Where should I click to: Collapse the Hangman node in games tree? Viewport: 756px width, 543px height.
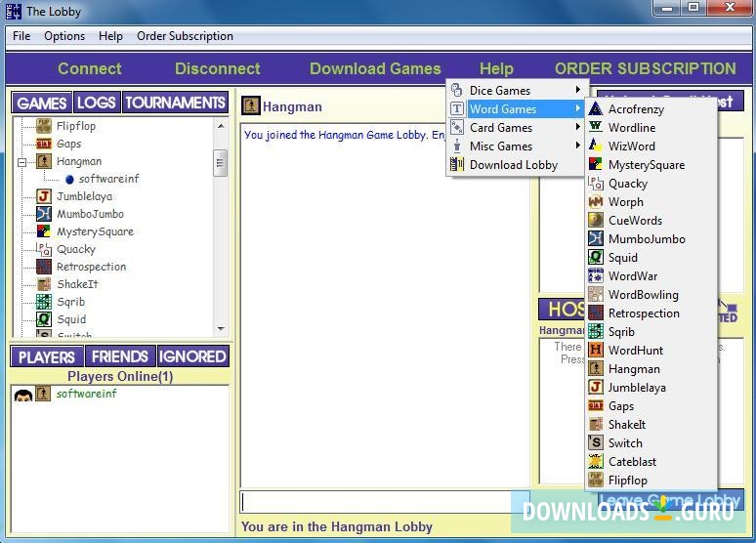click(x=21, y=162)
